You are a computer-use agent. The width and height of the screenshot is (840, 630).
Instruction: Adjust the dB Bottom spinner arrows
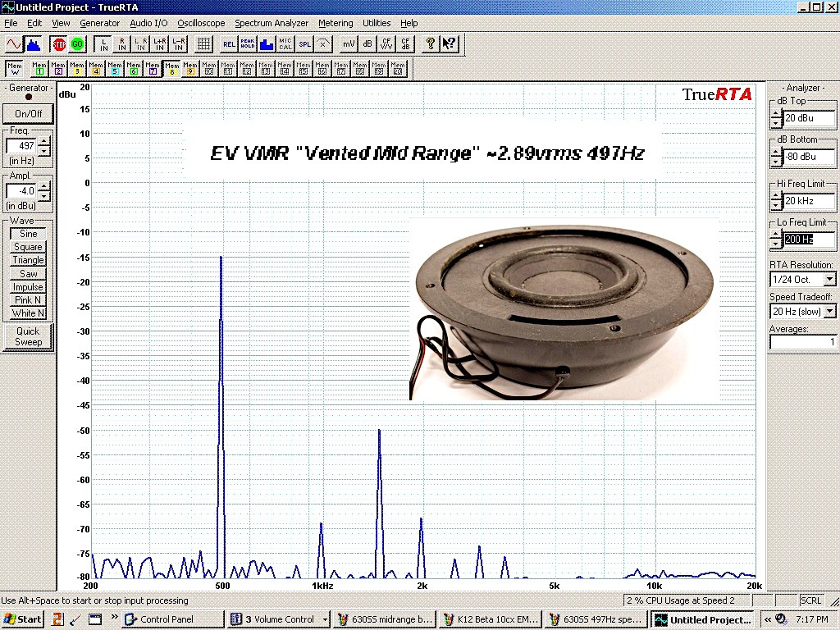click(776, 157)
